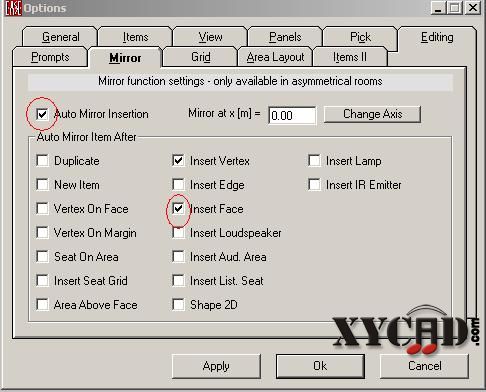This screenshot has width=486, height=392.
Task: Click the EASE application icon in title bar
Action: point(13,8)
